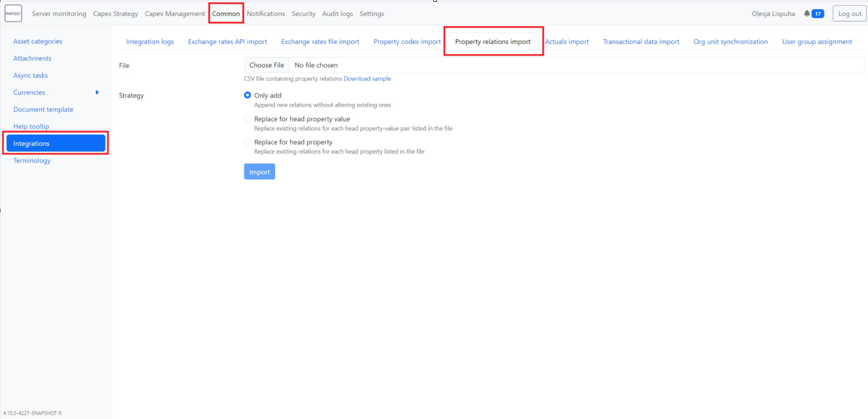This screenshot has width=868, height=419.
Task: Download the sample CSV file
Action: click(367, 79)
